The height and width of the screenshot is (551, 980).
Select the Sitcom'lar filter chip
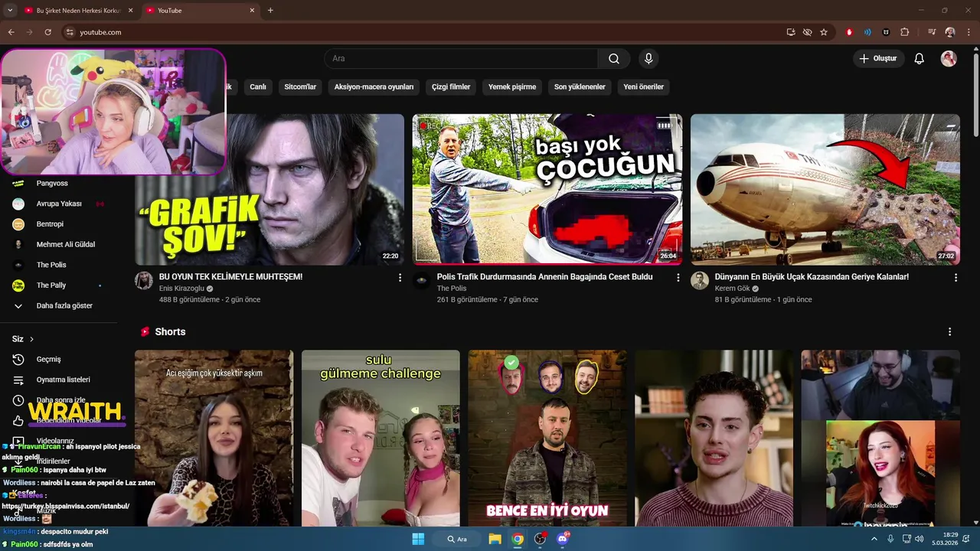pyautogui.click(x=300, y=87)
